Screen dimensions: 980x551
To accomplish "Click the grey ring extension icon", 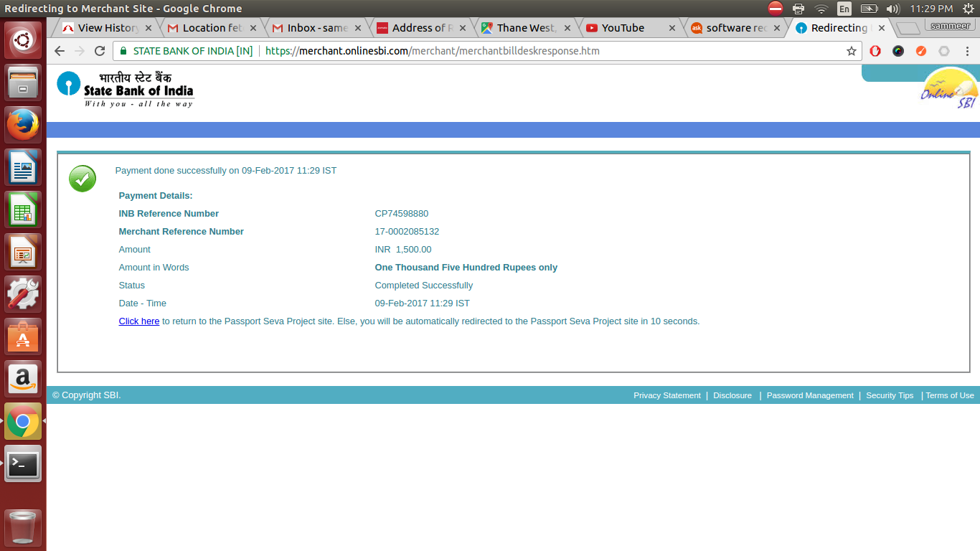I will 944,51.
